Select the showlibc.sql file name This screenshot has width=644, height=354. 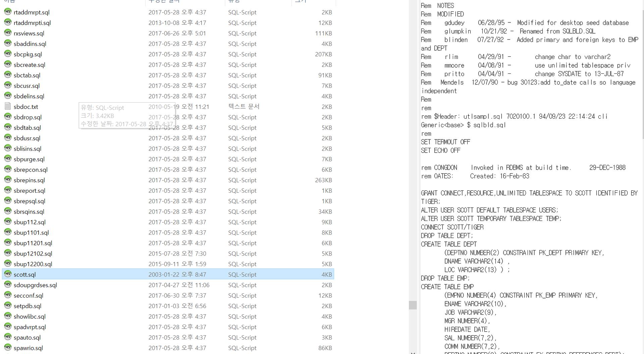tap(30, 316)
